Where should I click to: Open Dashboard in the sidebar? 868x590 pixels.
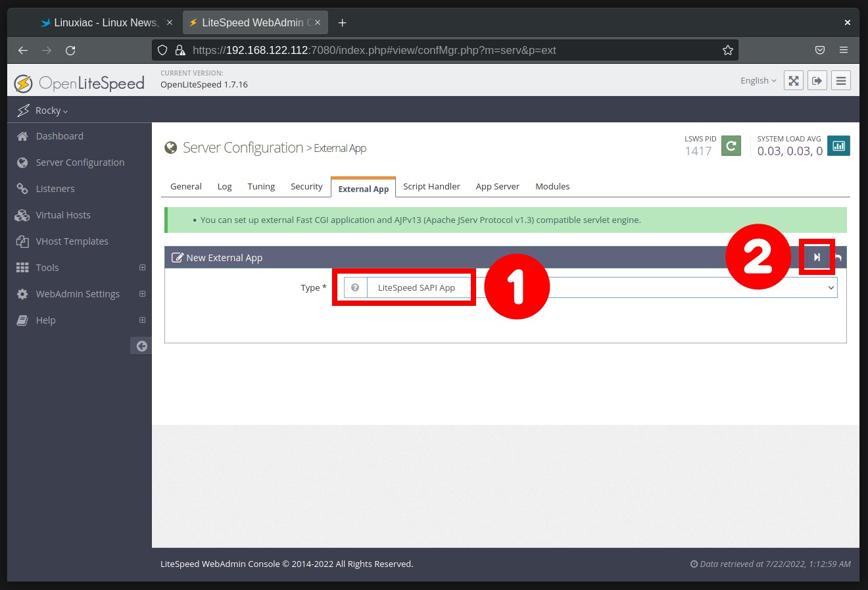point(60,136)
